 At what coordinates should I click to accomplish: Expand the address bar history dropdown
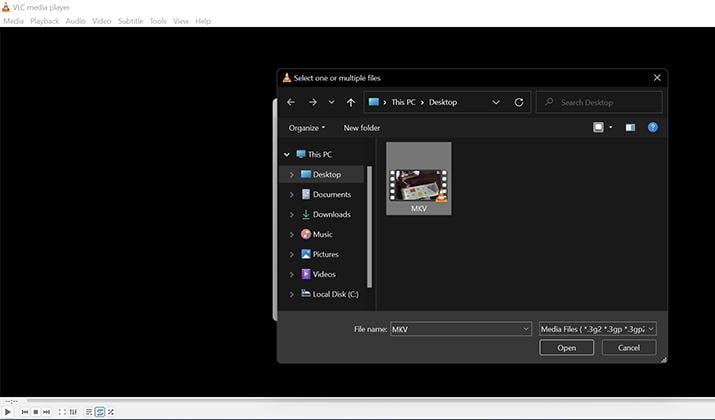coord(496,102)
